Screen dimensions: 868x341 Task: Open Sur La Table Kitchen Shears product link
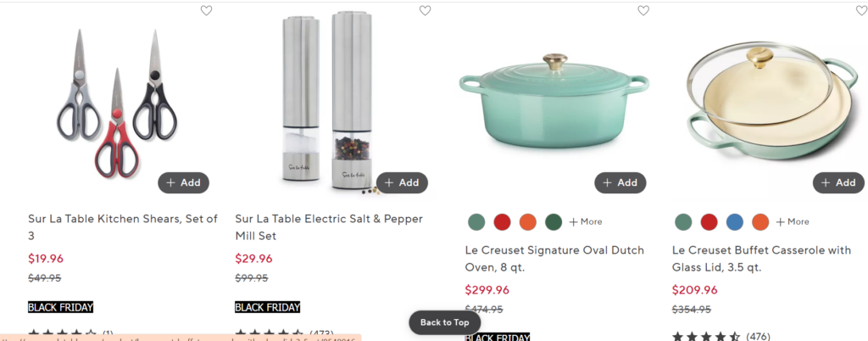tap(122, 226)
